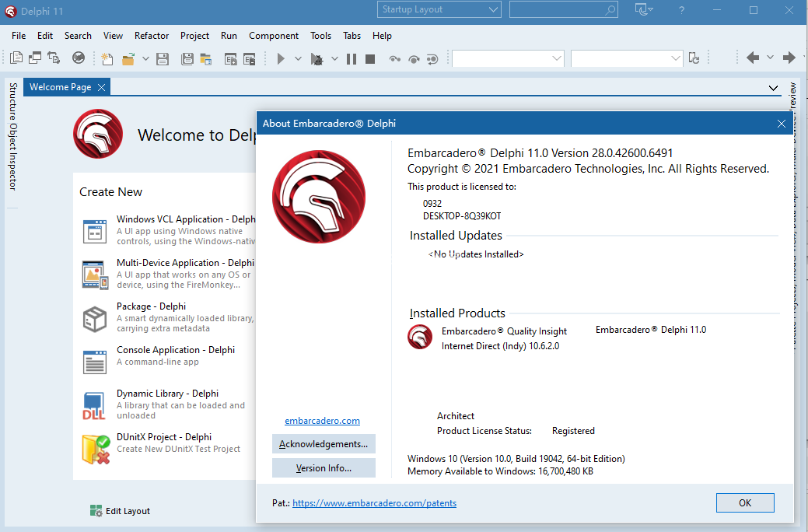Screen dimensions: 808x532
Task: Click the square Stop program icon
Action: [x=370, y=58]
